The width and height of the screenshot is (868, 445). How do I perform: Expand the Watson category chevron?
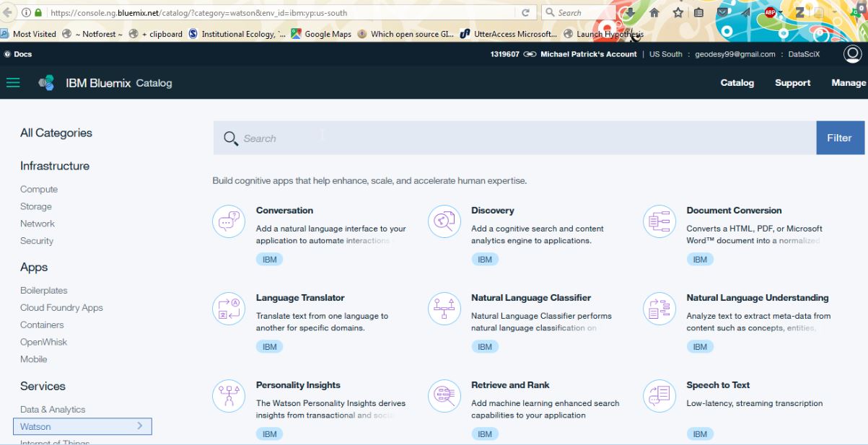tap(140, 426)
